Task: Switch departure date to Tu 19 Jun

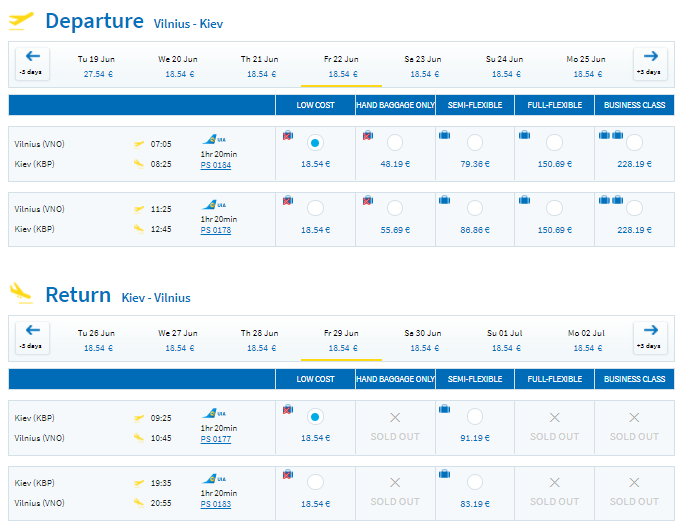Action: pyautogui.click(x=96, y=66)
